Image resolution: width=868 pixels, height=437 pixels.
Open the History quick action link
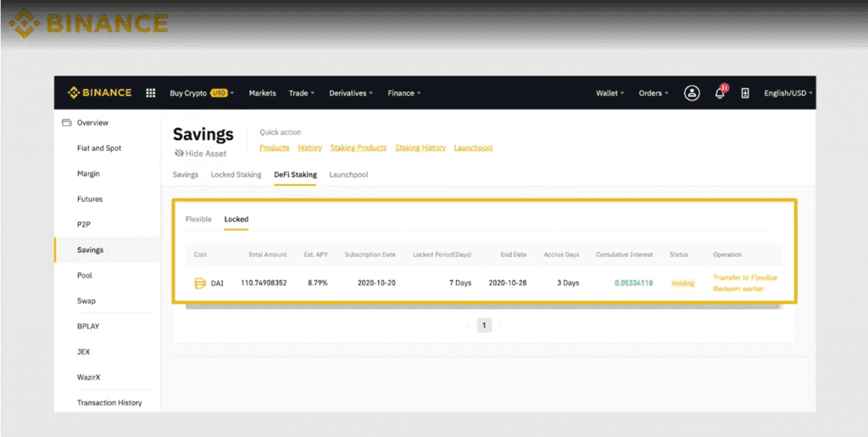point(310,148)
